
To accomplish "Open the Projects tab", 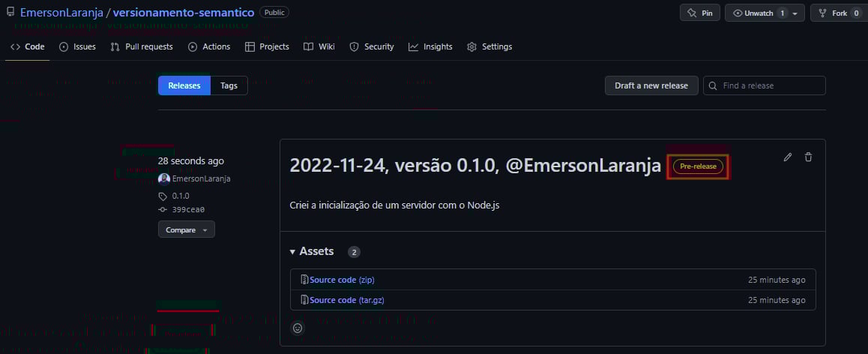I will 267,46.
